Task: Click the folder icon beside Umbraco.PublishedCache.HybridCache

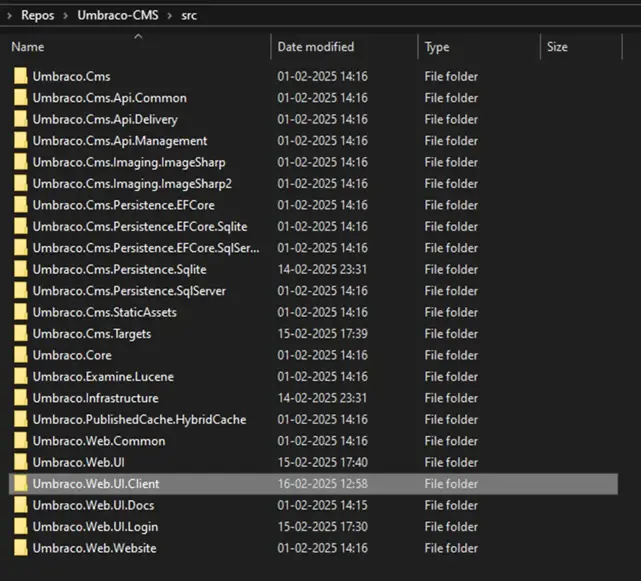Action: [x=20, y=419]
